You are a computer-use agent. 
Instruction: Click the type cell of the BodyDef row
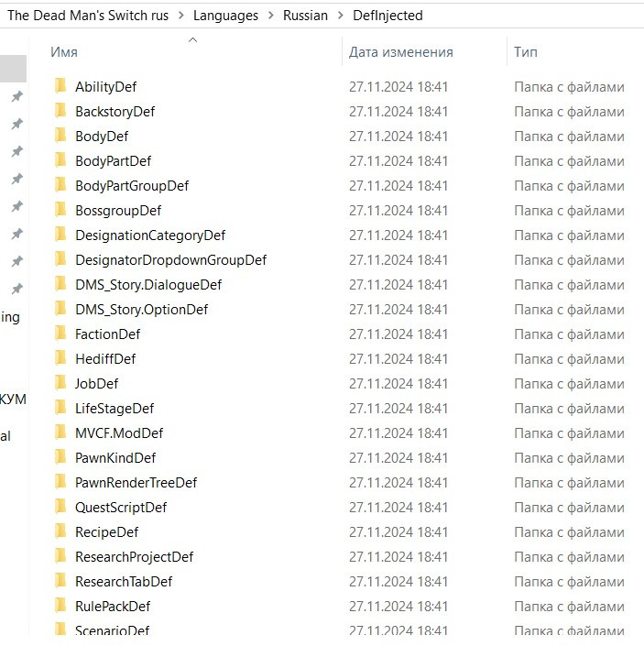(x=569, y=137)
